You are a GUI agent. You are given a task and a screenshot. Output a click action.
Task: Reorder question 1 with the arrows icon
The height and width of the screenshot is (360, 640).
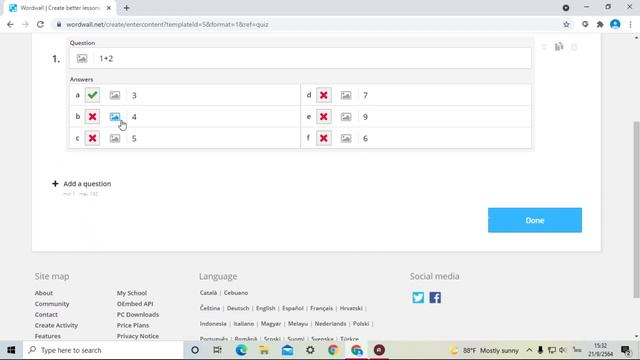click(544, 47)
